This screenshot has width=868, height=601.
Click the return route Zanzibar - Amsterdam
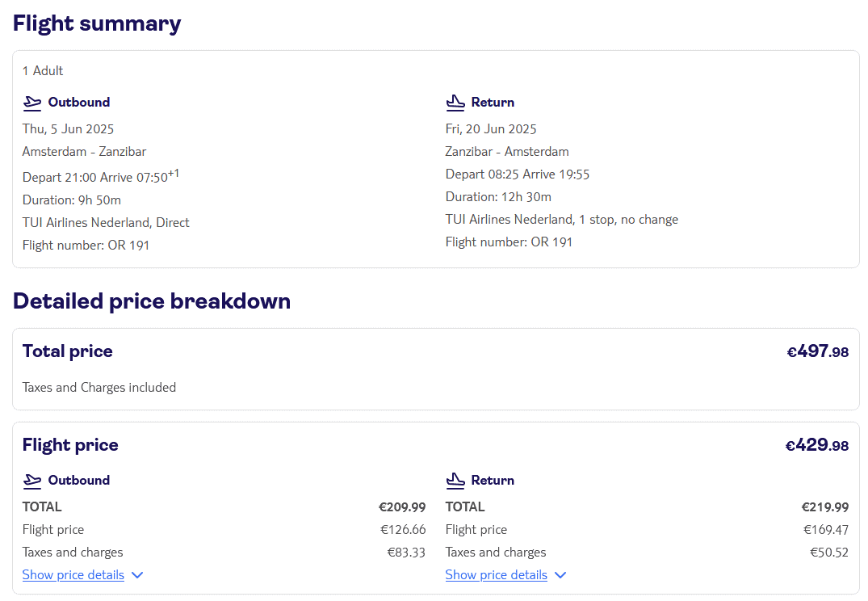point(507,152)
